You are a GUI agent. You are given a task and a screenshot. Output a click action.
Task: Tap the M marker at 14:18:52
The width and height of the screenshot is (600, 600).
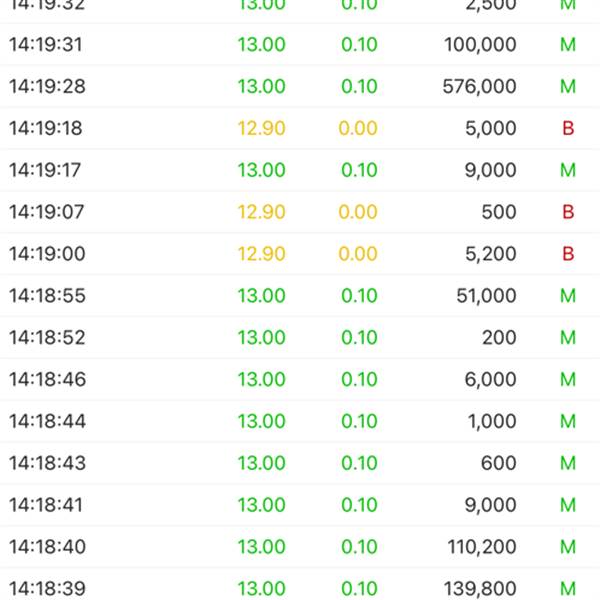pyautogui.click(x=568, y=338)
